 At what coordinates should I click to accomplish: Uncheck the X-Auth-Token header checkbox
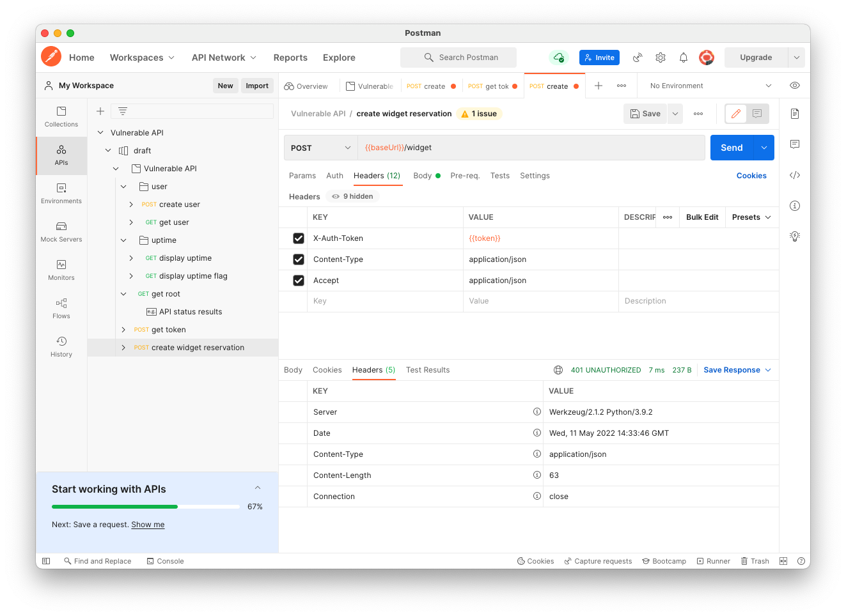(x=299, y=238)
